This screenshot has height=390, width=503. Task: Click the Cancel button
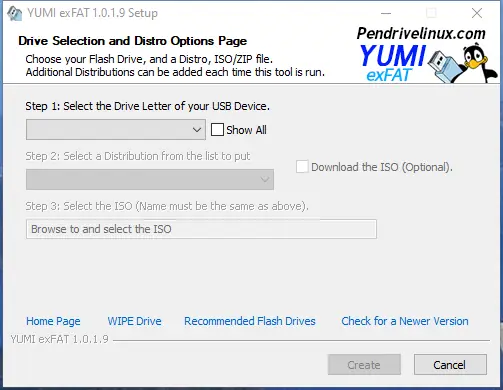pyautogui.click(x=450, y=365)
